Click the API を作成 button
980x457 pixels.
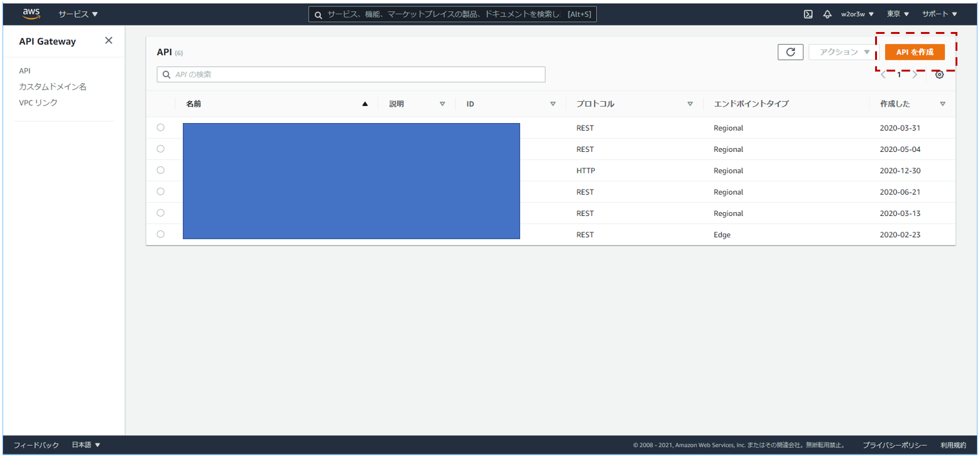(914, 52)
